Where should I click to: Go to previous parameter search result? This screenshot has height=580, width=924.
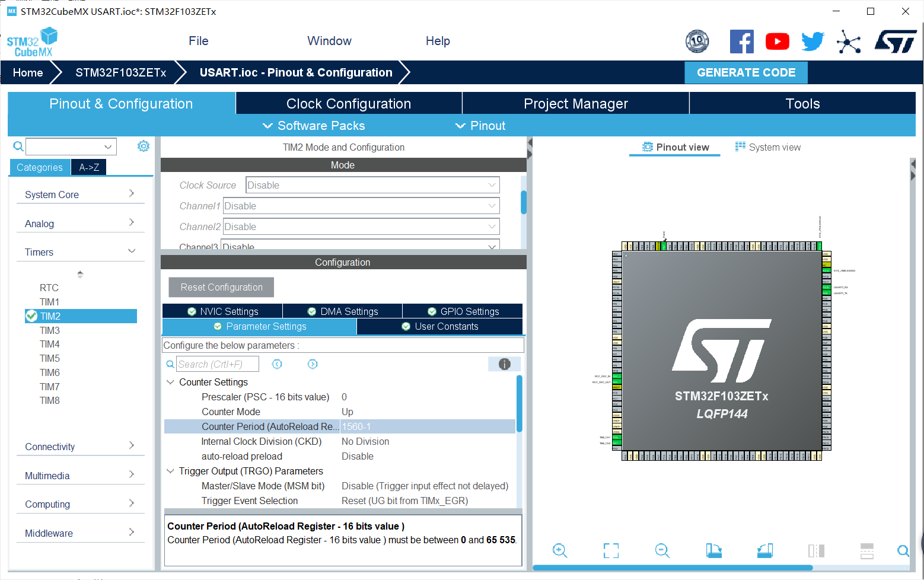pos(277,364)
